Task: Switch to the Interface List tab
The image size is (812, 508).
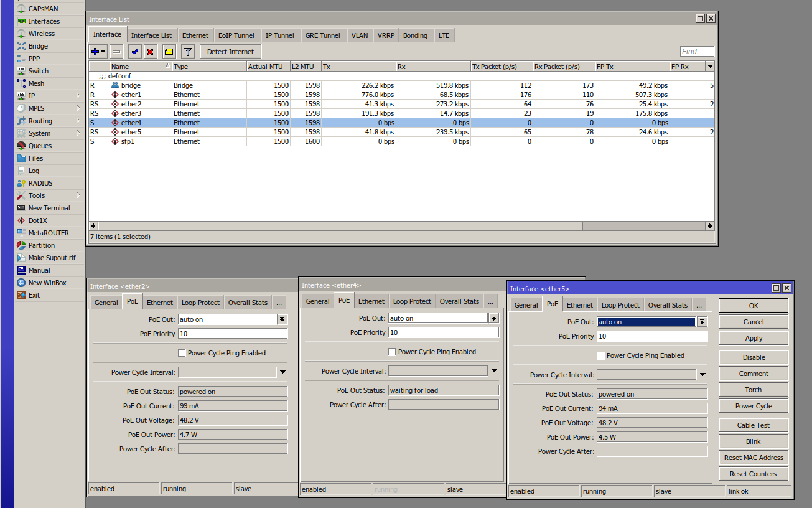Action: 151,35
